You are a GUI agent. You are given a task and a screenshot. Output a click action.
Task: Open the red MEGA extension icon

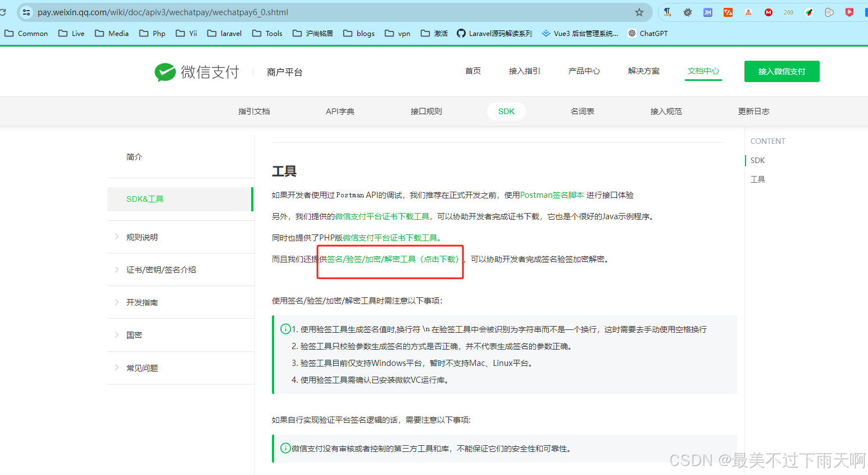(x=769, y=12)
